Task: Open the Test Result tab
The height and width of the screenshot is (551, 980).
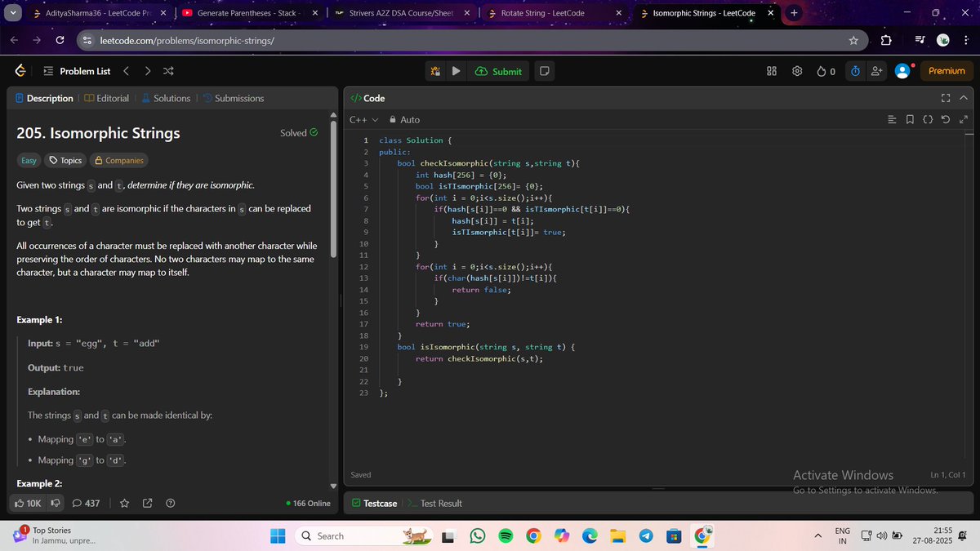Action: point(434,503)
